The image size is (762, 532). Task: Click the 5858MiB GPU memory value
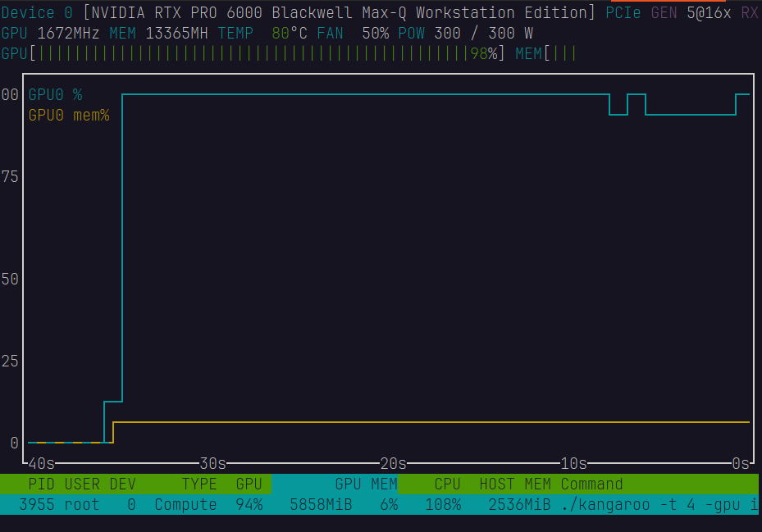321,504
